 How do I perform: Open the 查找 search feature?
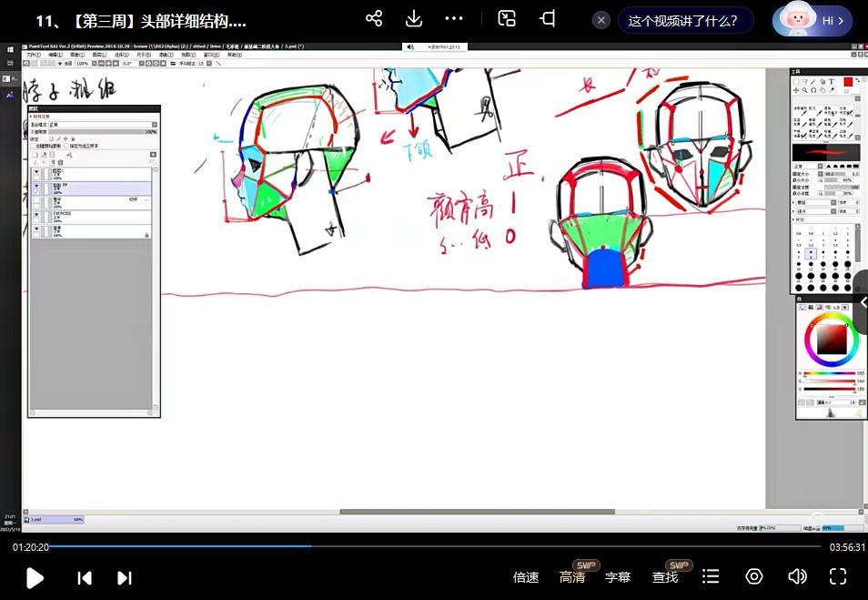(x=665, y=577)
